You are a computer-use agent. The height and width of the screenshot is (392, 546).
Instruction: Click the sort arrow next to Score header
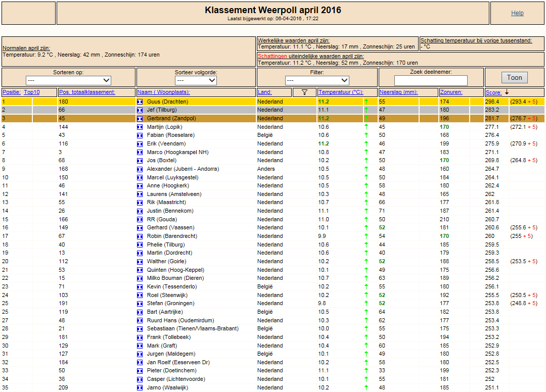[507, 92]
